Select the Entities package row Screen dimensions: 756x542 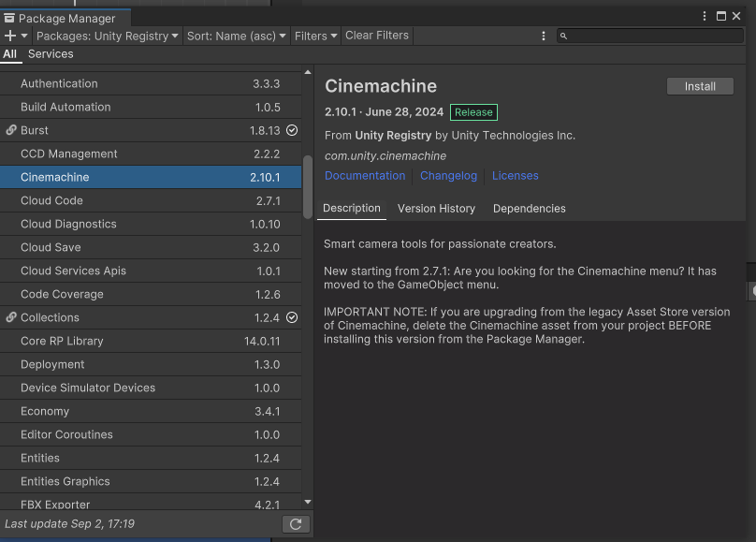151,458
